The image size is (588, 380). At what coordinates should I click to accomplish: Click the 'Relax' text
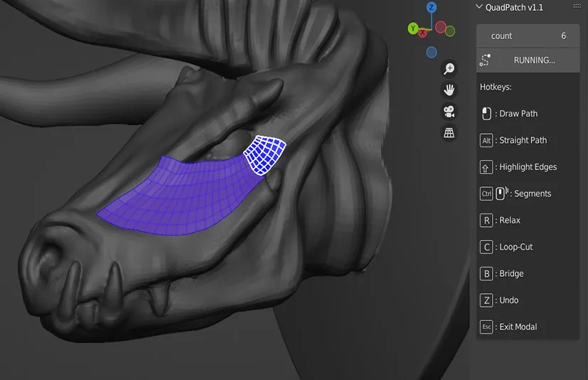[x=510, y=221]
